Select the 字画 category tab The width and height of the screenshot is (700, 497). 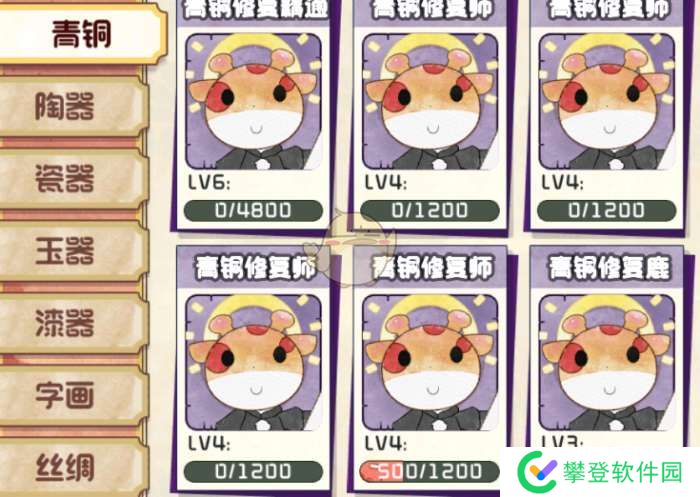pyautogui.click(x=73, y=396)
